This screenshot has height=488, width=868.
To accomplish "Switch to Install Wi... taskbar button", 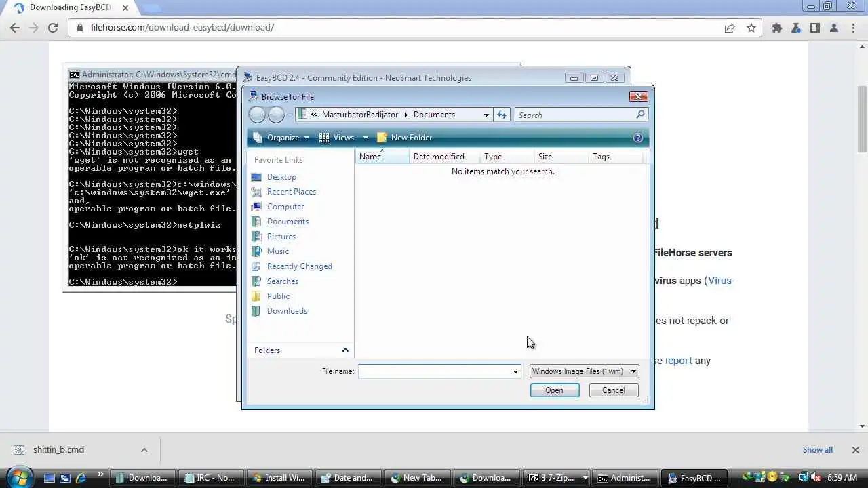I will click(279, 478).
